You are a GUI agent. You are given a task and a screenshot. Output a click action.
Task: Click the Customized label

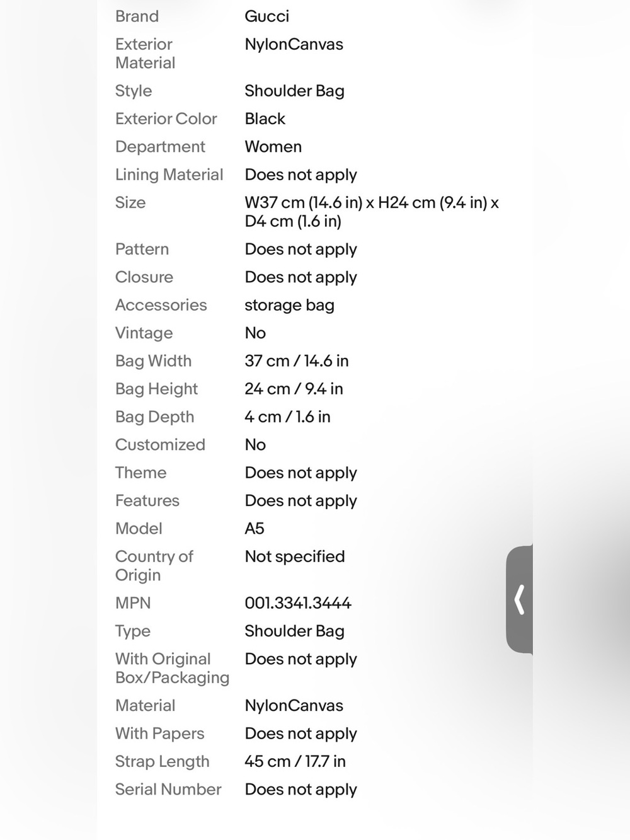point(160,445)
